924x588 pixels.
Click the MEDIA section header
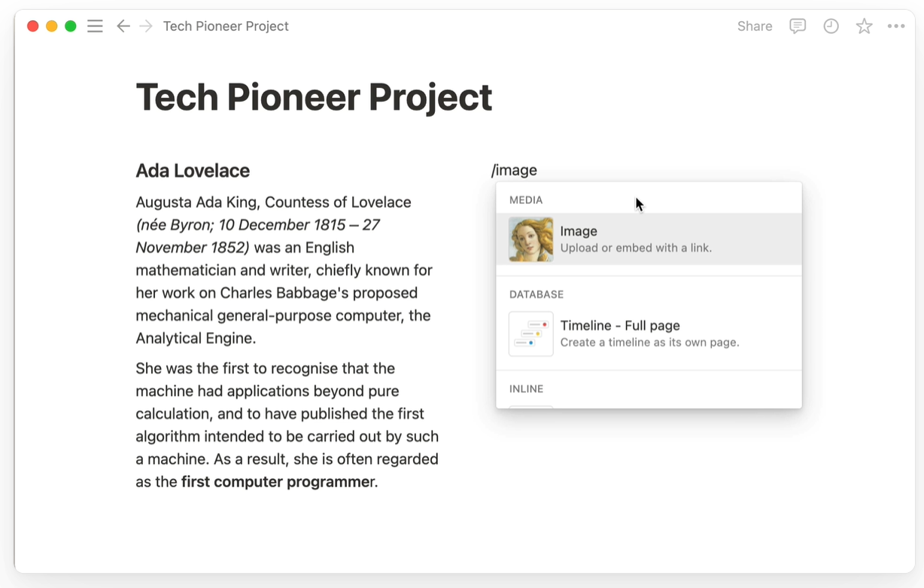tap(526, 200)
